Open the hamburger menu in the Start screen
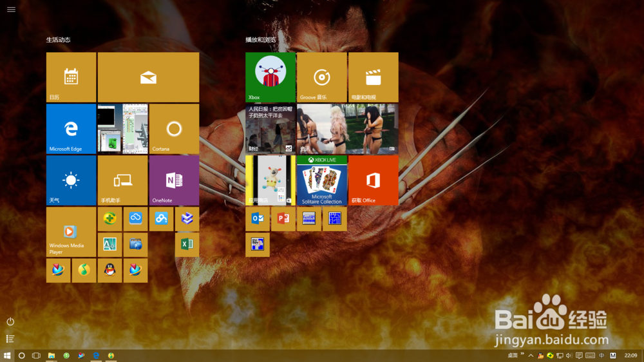Image resolution: width=644 pixels, height=362 pixels. pos(11,9)
